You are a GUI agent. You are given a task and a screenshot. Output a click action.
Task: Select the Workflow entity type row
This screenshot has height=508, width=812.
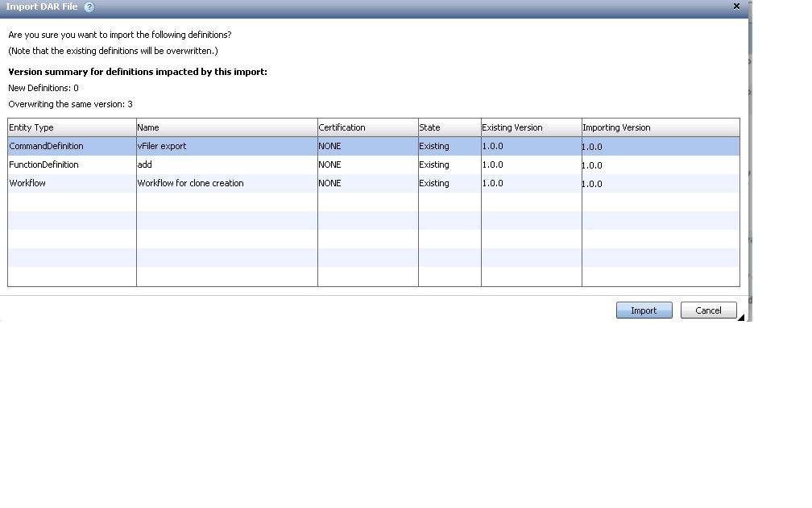click(x=27, y=183)
